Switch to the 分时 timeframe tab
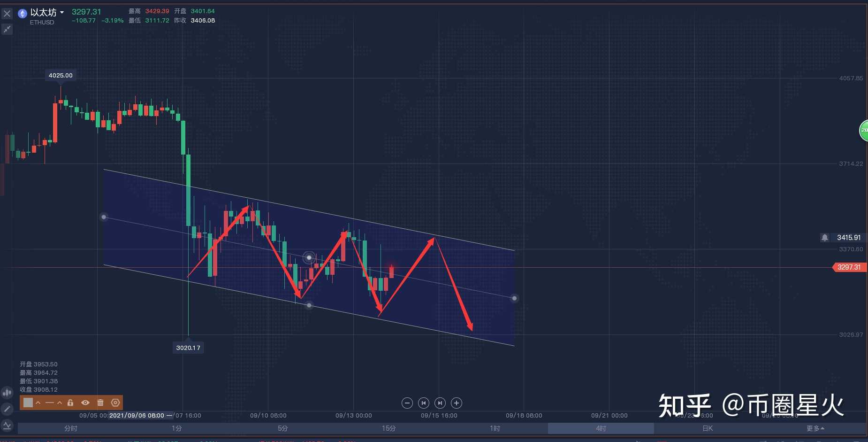868x442 pixels. click(71, 428)
